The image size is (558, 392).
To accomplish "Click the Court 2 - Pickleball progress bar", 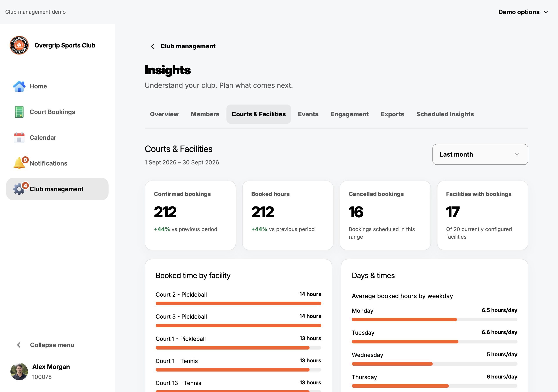I will (x=238, y=303).
